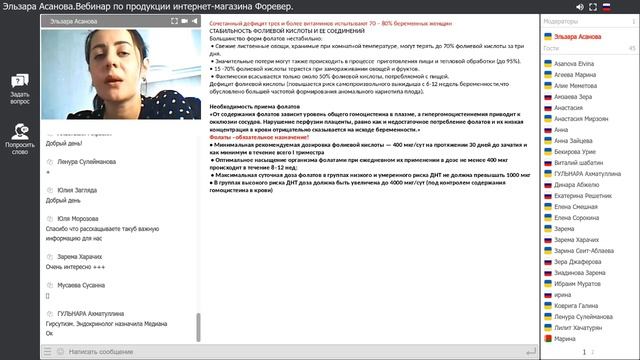640x360 pixels.
Task: Click the presenter webcam video
Action: click(121, 74)
